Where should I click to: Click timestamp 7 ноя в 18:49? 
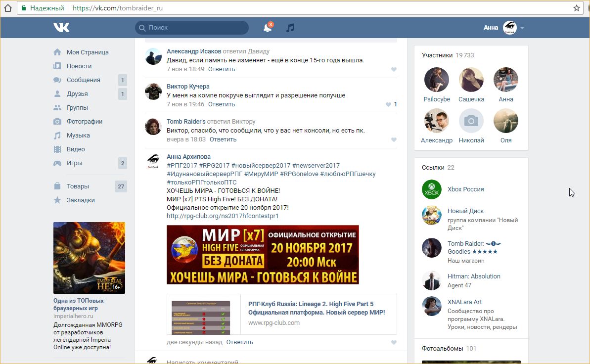(185, 69)
